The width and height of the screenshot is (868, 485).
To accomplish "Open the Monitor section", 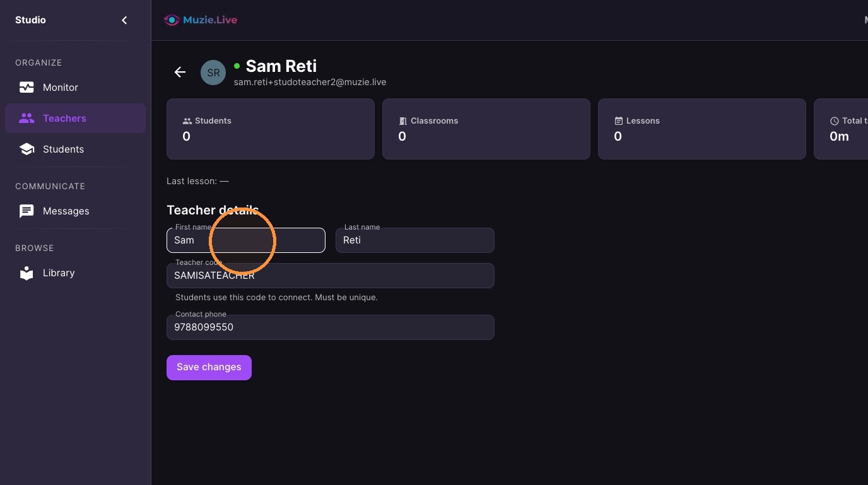I will (x=75, y=88).
